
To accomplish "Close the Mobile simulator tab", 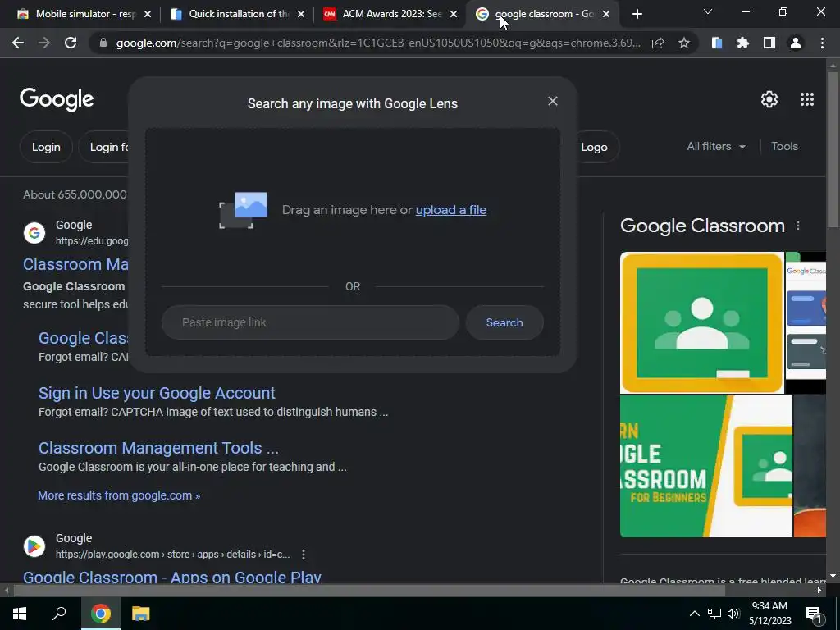I will point(148,14).
